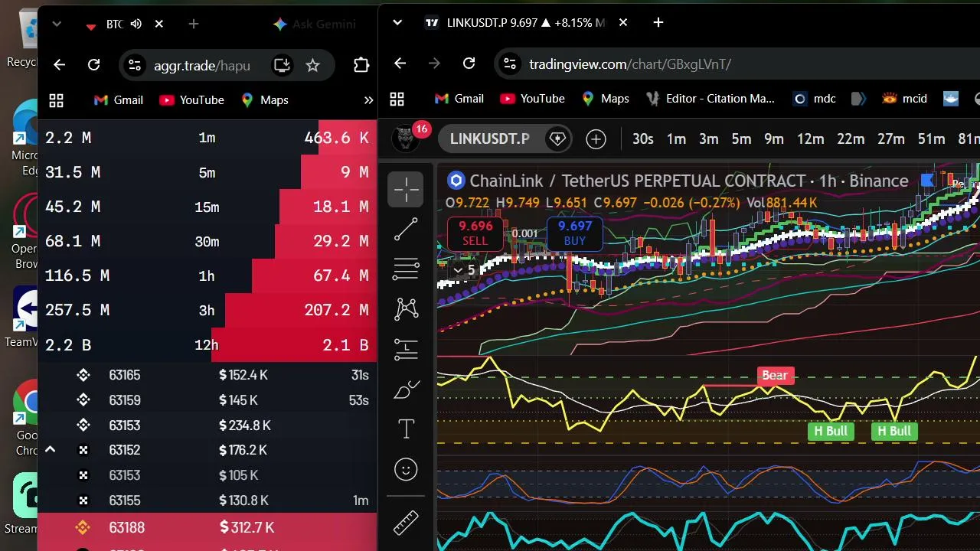Open the LINKUSDT.P symbol search

[490, 139]
